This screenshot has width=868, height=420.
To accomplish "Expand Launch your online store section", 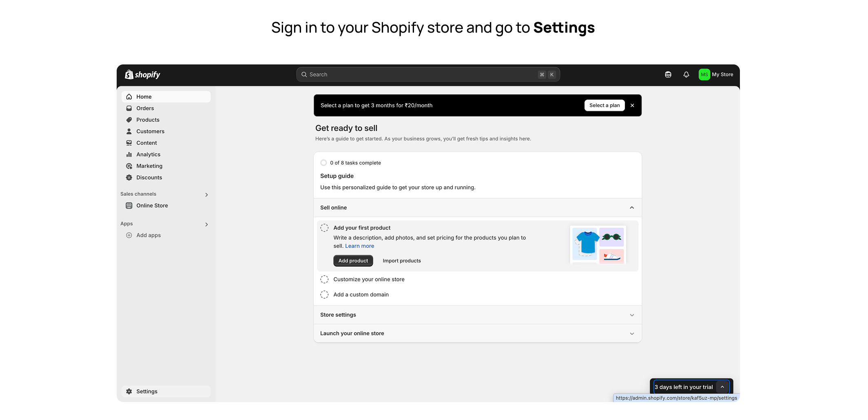I will point(632,334).
